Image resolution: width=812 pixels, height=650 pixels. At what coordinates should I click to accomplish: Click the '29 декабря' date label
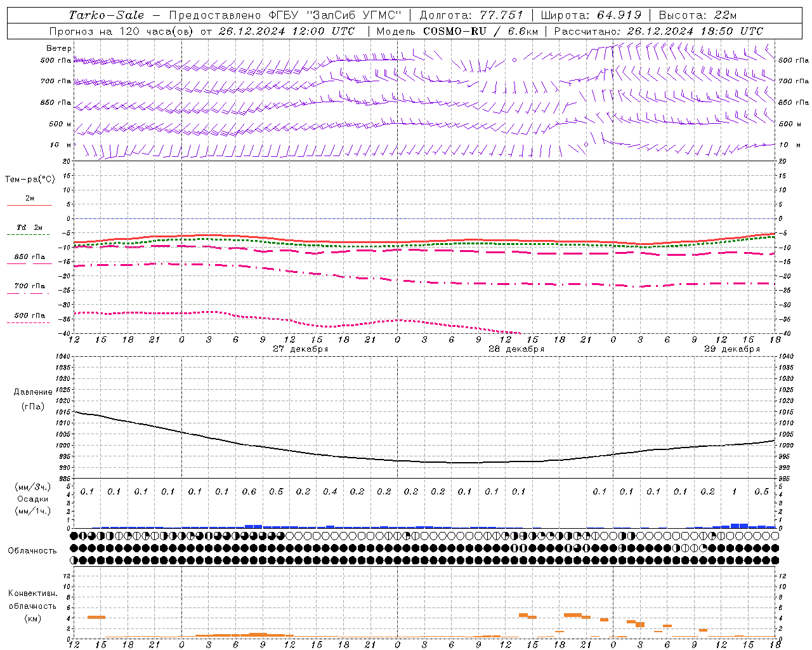pyautogui.click(x=731, y=349)
